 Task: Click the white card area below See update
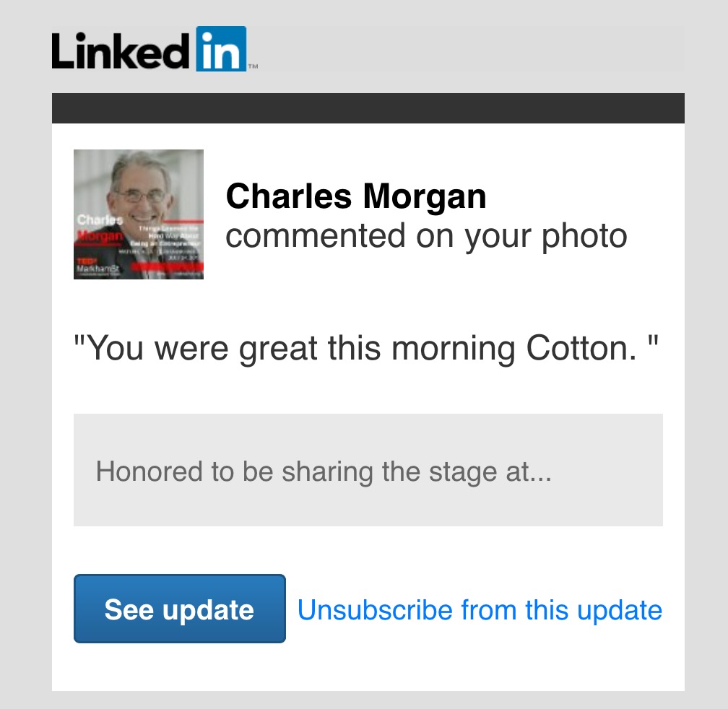368,668
